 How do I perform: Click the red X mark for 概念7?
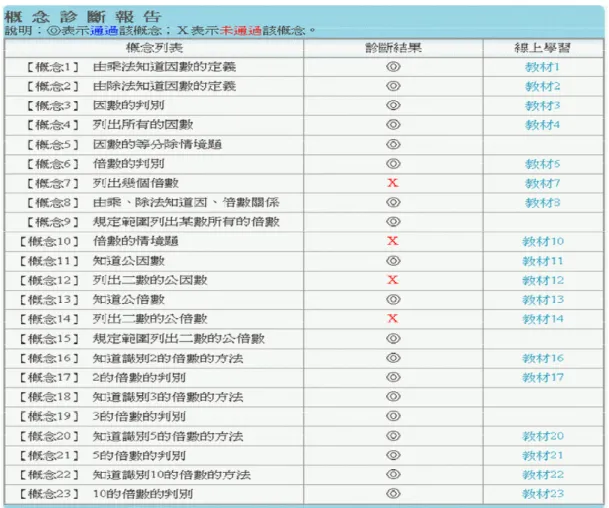[393, 183]
